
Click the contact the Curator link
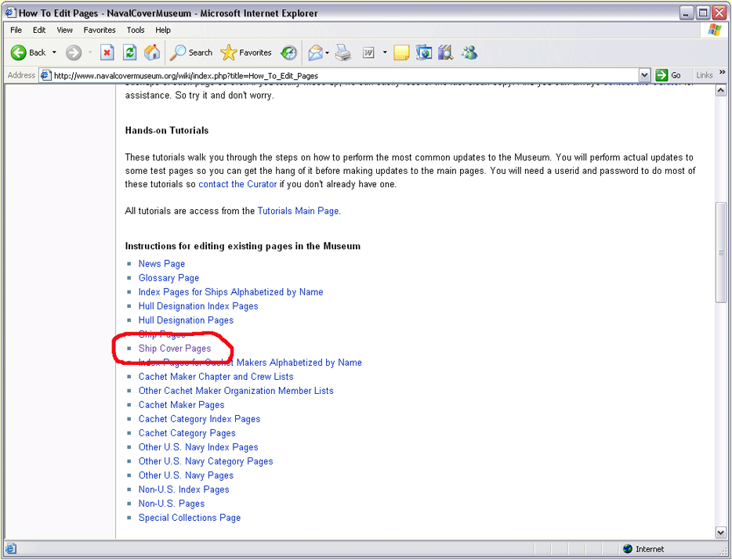(237, 184)
